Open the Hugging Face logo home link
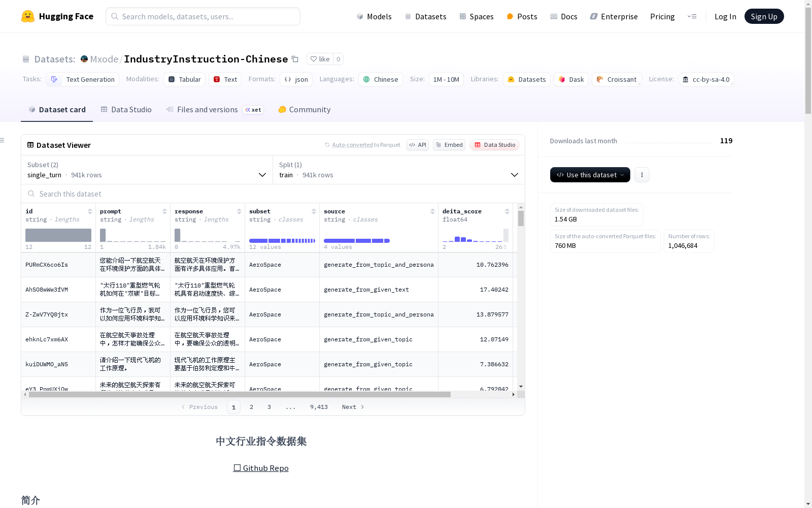This screenshot has height=508, width=812. pyautogui.click(x=57, y=16)
